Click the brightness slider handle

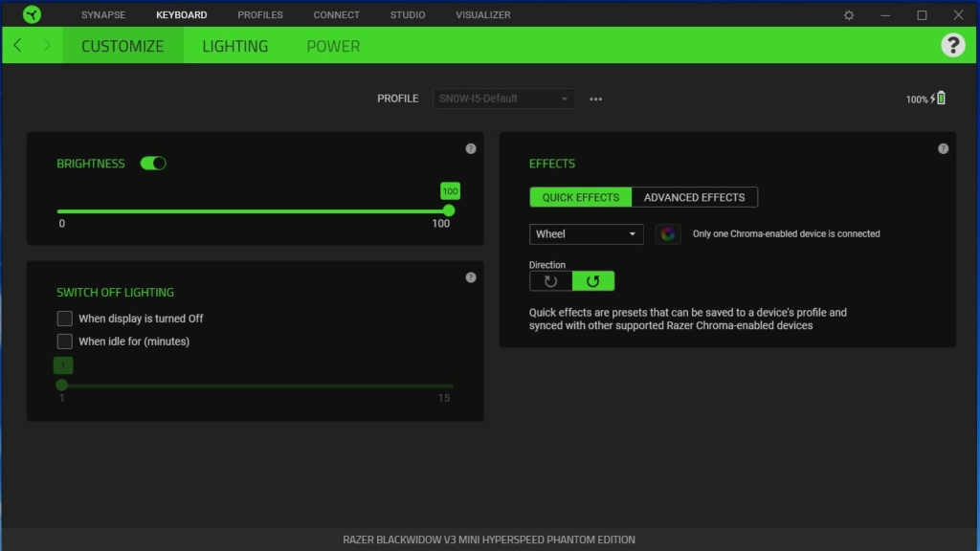(x=449, y=210)
